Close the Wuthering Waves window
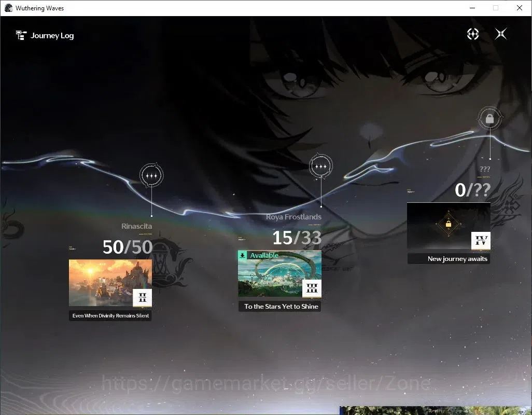This screenshot has height=415, width=532. click(x=520, y=8)
